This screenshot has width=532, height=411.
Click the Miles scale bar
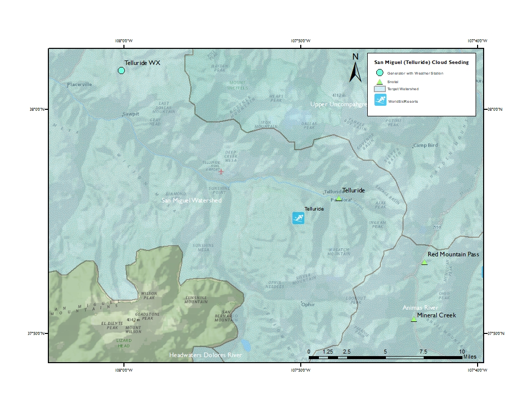(x=385, y=357)
